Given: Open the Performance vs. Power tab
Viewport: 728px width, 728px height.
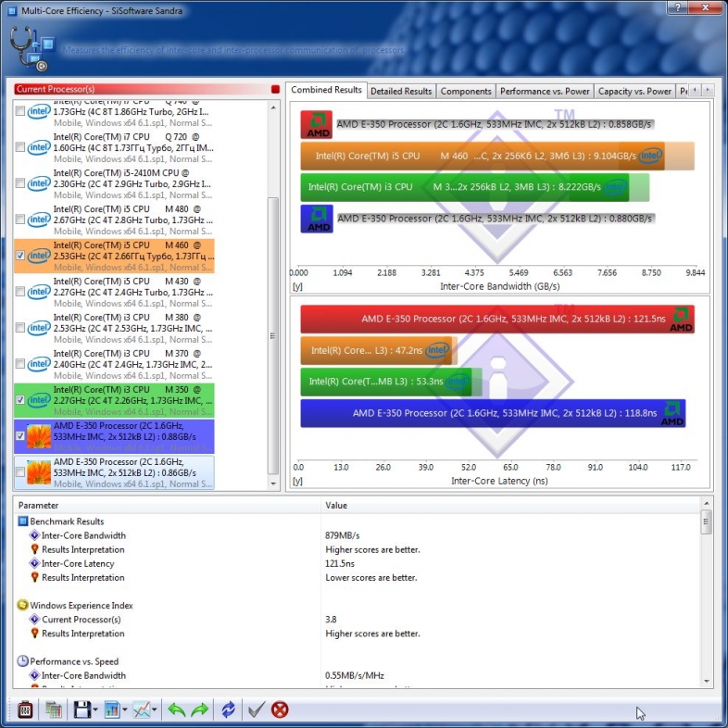Looking at the screenshot, I should (545, 91).
